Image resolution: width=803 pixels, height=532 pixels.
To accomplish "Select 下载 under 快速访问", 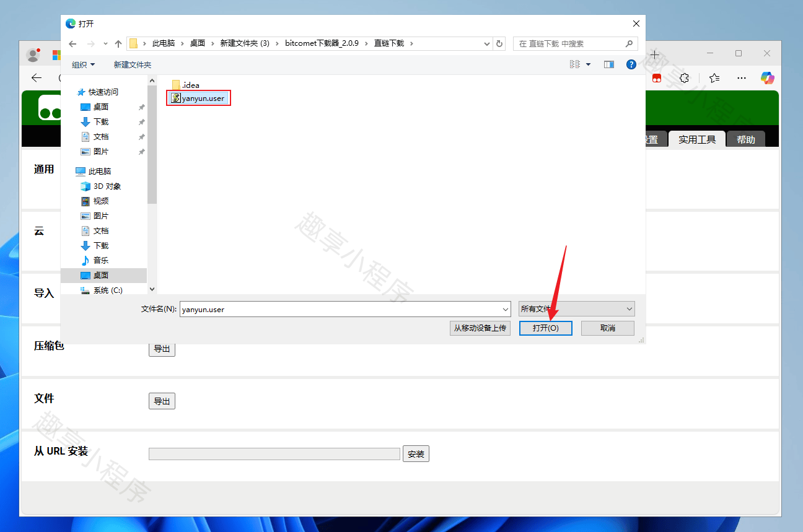I will point(100,122).
